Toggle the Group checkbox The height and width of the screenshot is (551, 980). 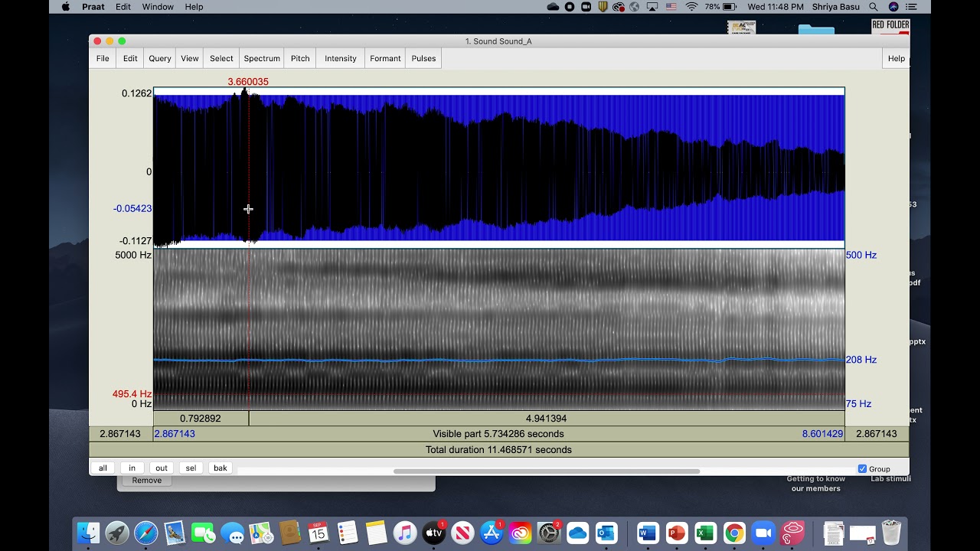click(x=863, y=469)
